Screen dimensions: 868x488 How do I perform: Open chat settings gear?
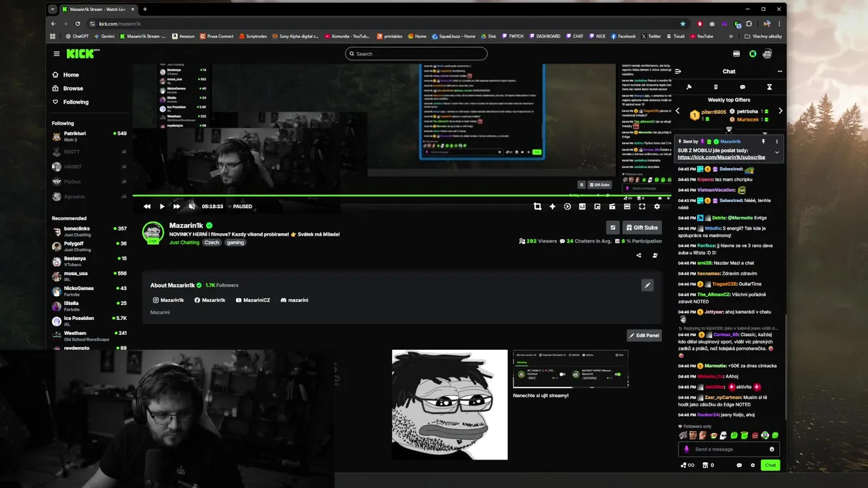(753, 465)
